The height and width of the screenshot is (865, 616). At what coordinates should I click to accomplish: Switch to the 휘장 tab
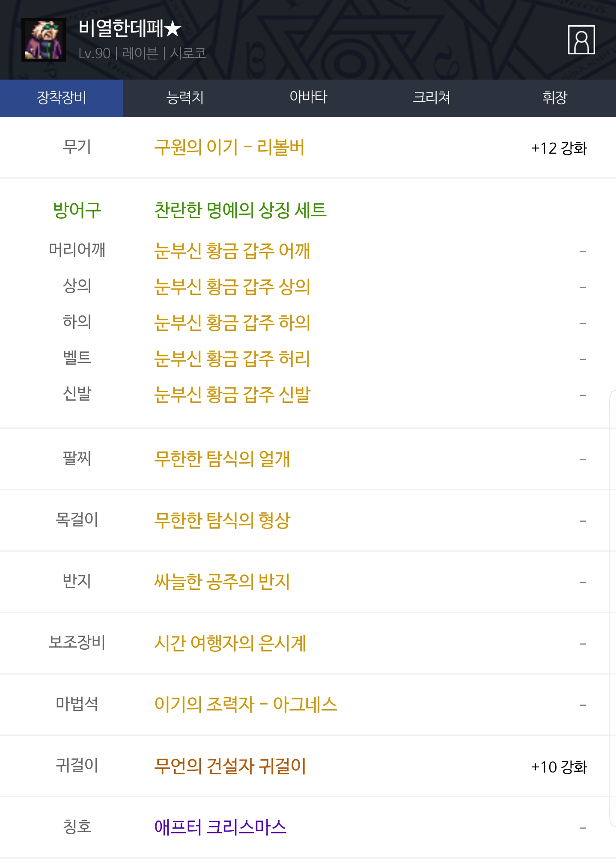click(554, 98)
